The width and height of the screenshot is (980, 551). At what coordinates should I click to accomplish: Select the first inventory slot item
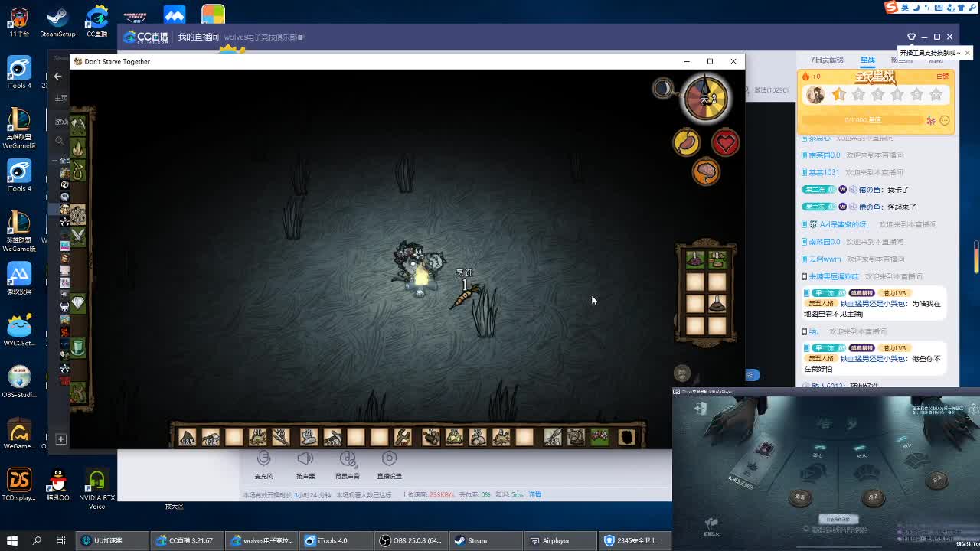tap(188, 437)
